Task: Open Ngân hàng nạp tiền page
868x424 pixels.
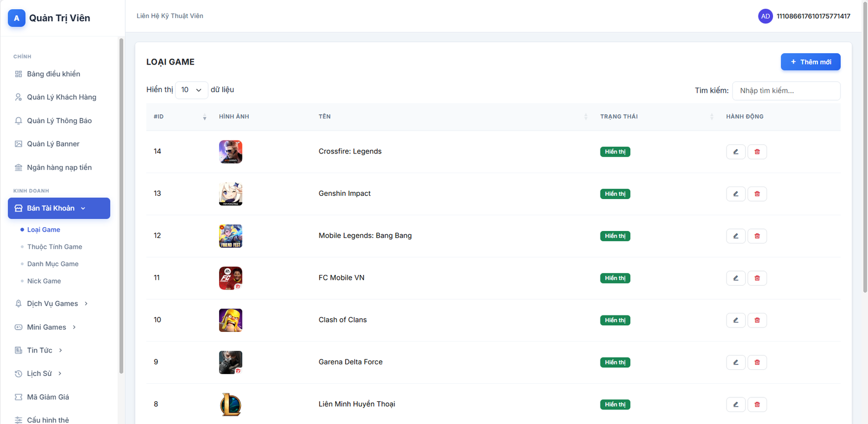Action: (x=59, y=168)
